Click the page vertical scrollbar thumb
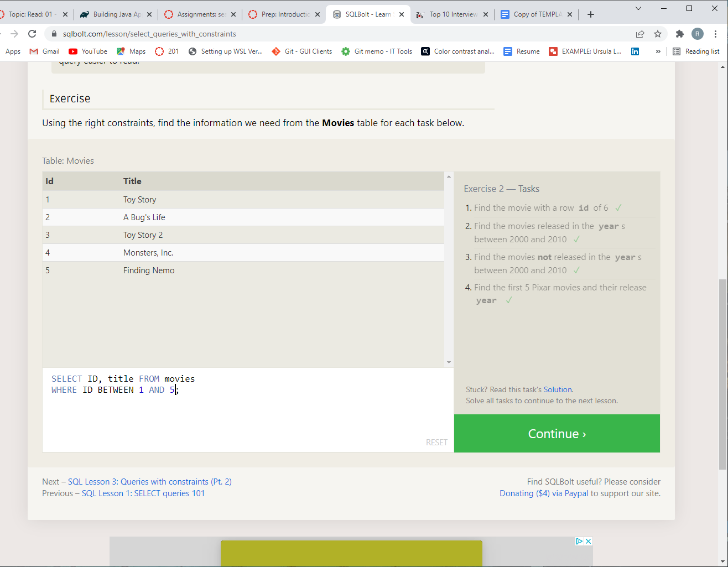The width and height of the screenshot is (728, 567). pyautogui.click(x=722, y=374)
